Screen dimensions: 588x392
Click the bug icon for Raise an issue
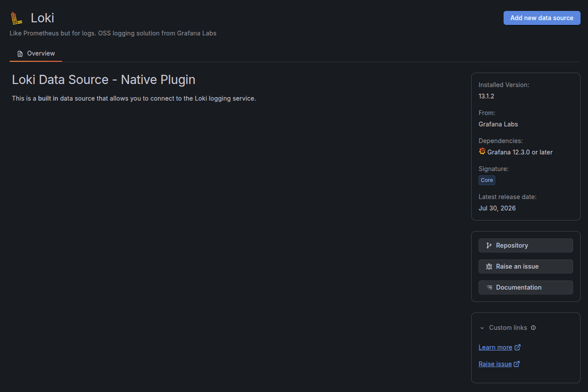click(489, 266)
